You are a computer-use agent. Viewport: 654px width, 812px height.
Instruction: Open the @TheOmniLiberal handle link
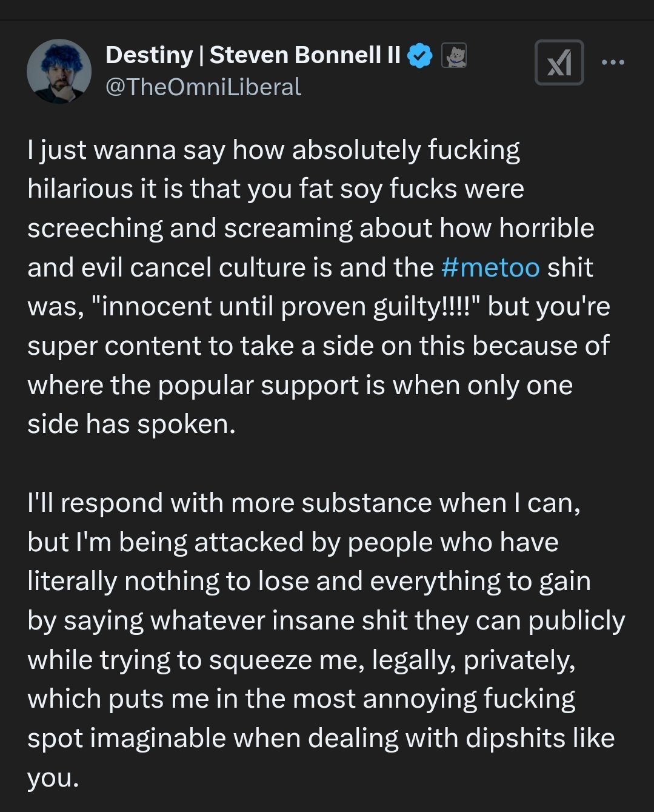click(x=203, y=87)
